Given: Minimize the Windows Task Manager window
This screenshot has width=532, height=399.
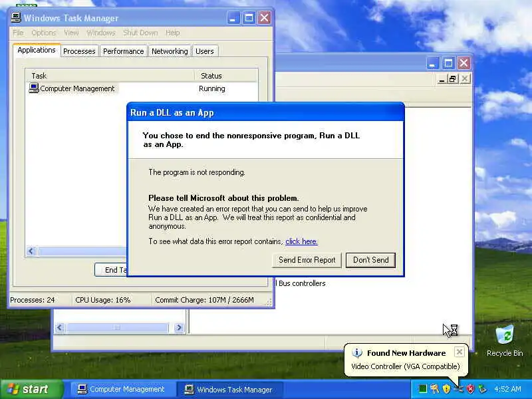Looking at the screenshot, I should (233, 18).
